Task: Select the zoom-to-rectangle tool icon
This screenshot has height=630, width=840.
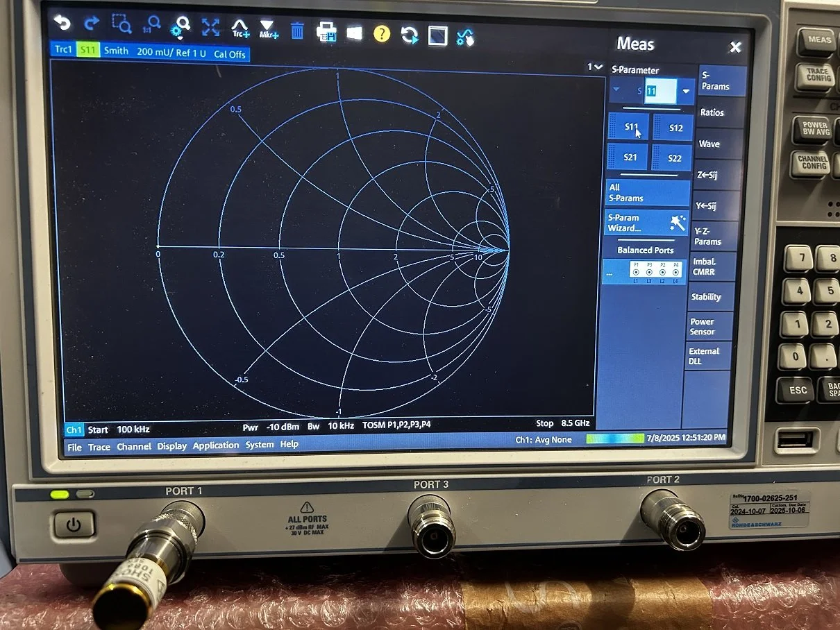Action: point(121,24)
